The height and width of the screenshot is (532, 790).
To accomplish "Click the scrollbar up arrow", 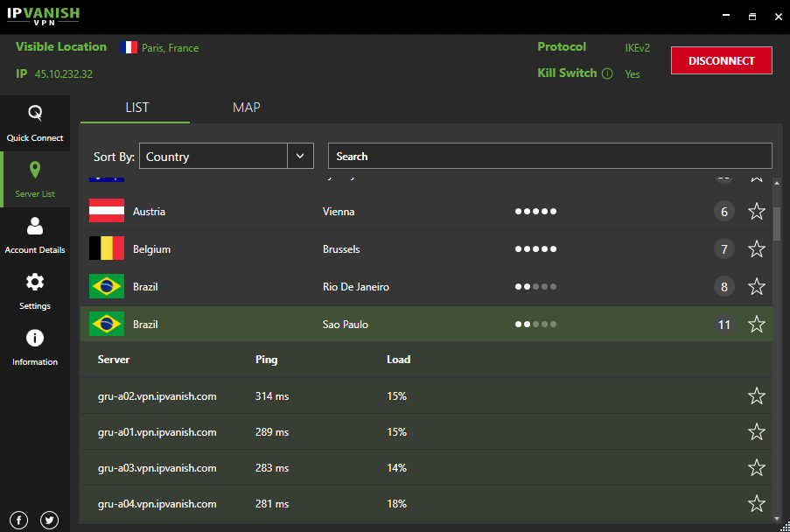I will pyautogui.click(x=777, y=182).
